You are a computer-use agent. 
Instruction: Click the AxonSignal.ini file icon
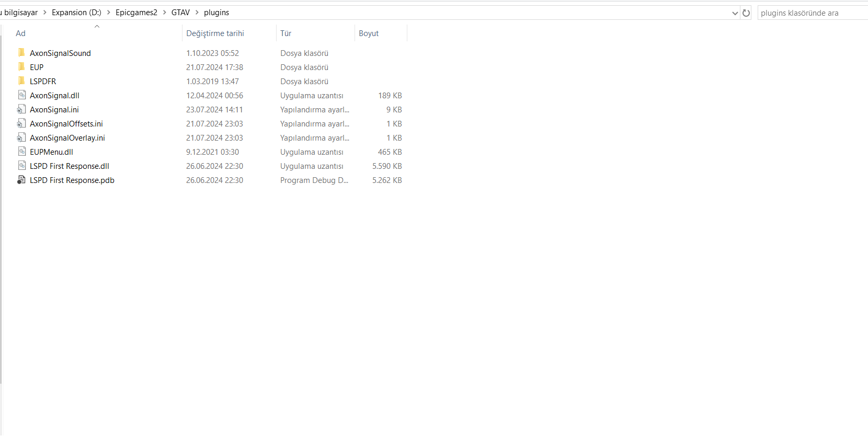click(21, 109)
